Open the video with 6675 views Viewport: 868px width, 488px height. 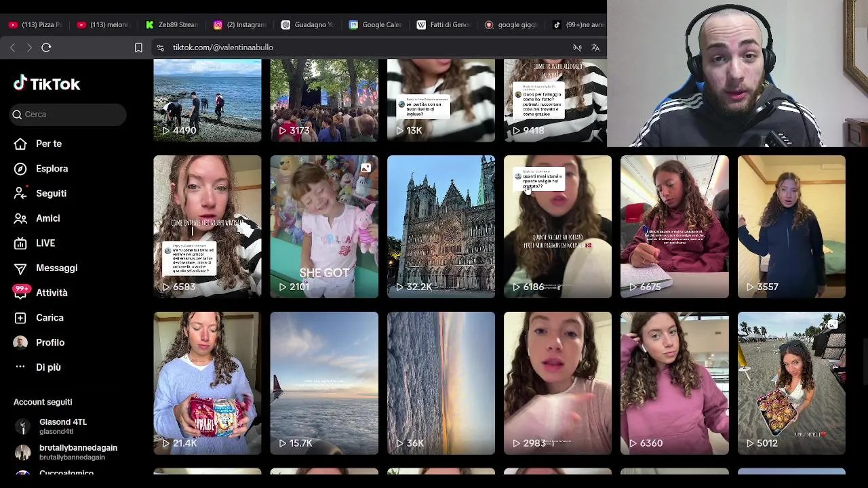[675, 226]
